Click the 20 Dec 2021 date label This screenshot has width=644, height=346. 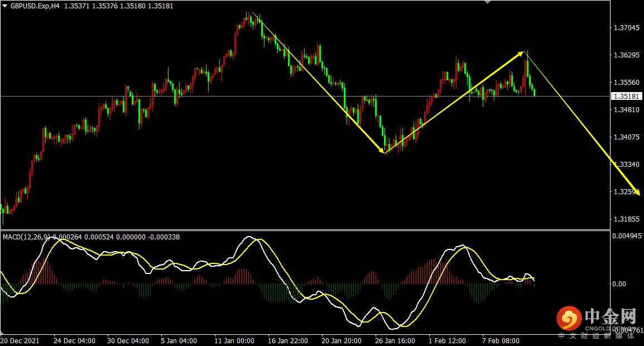click(20, 340)
